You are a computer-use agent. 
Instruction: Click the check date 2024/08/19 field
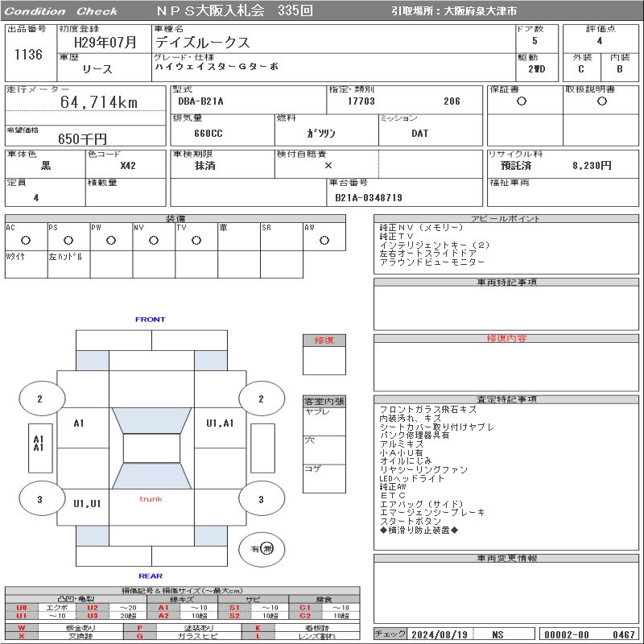pyautogui.click(x=440, y=634)
